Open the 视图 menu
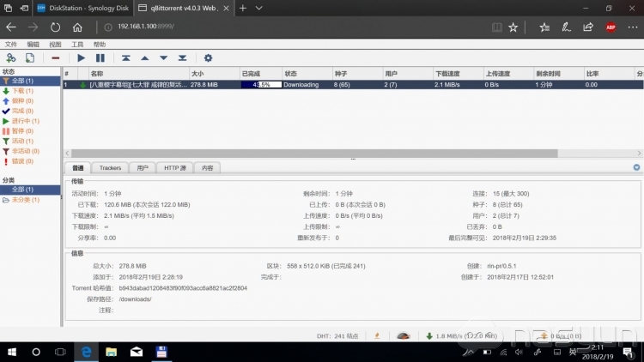 click(55, 45)
